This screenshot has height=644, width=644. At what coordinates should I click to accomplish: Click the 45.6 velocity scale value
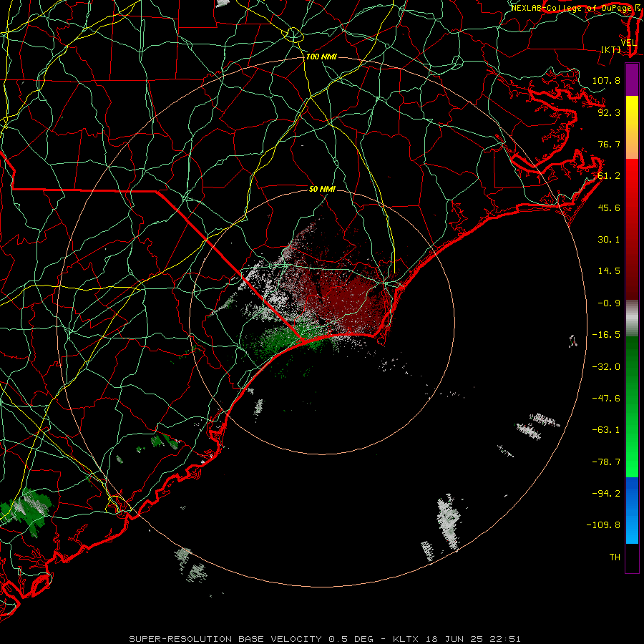609,208
